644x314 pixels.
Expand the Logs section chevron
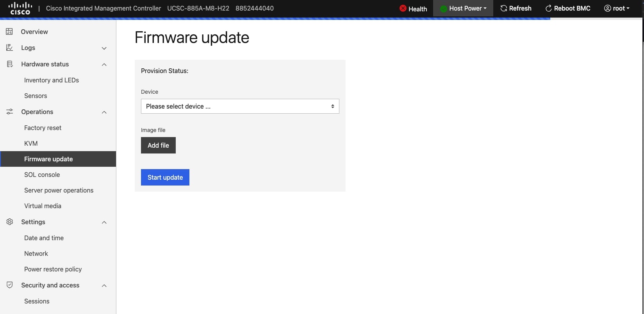(x=104, y=48)
